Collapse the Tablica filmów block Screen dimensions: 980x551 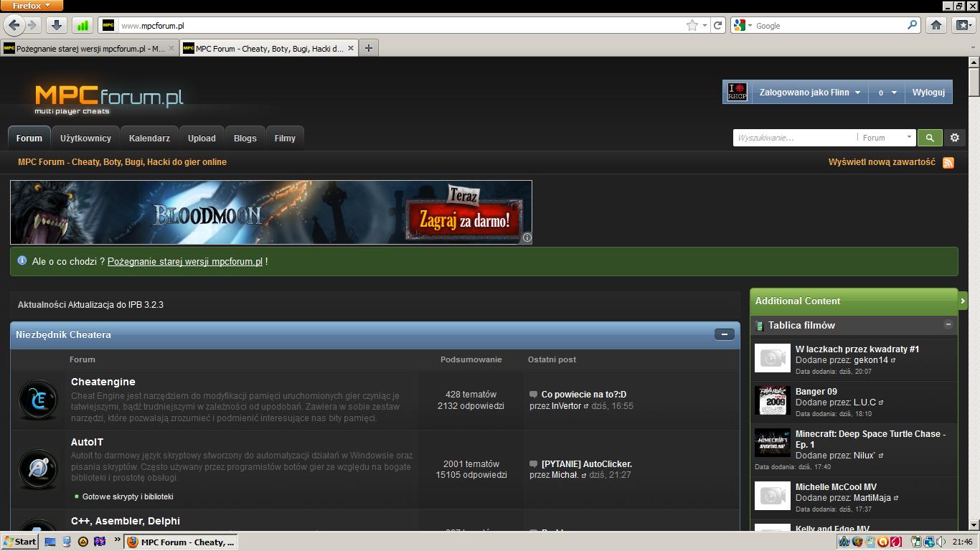click(948, 325)
